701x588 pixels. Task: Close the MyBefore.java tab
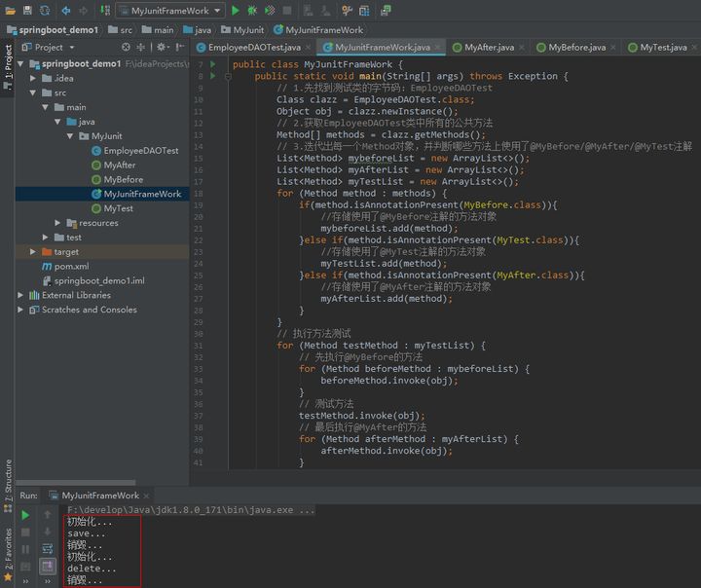(613, 47)
